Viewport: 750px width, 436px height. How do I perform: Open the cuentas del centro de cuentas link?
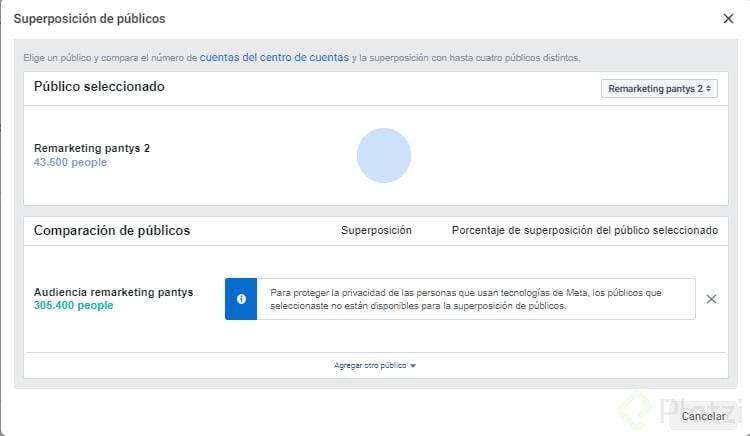point(274,57)
